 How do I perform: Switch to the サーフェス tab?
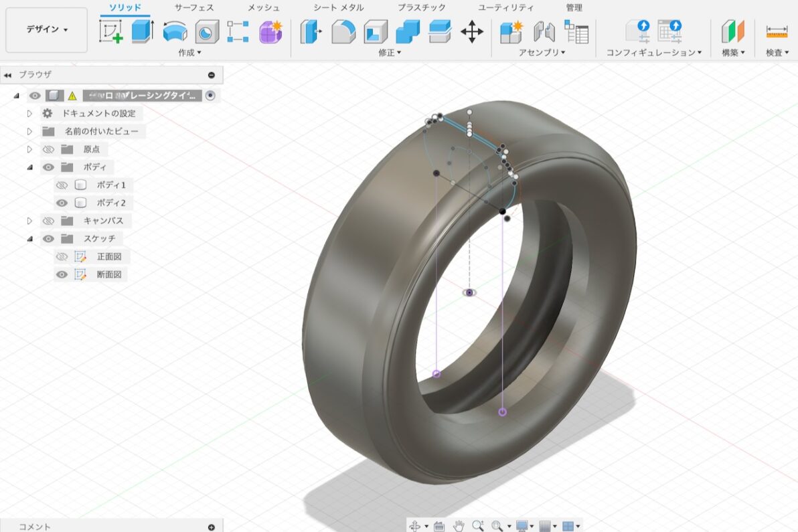194,8
